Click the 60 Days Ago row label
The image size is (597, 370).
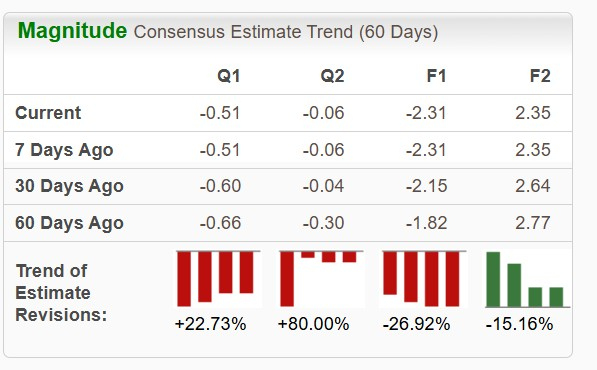pyautogui.click(x=69, y=223)
